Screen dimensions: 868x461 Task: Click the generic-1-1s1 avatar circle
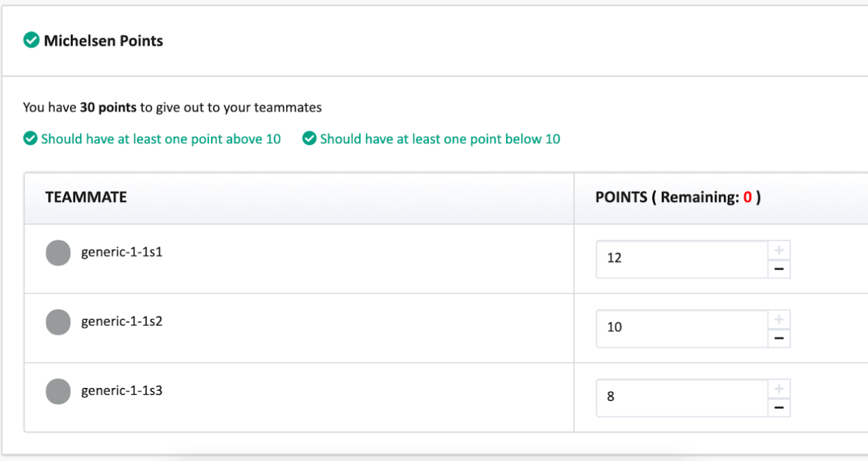pos(58,253)
